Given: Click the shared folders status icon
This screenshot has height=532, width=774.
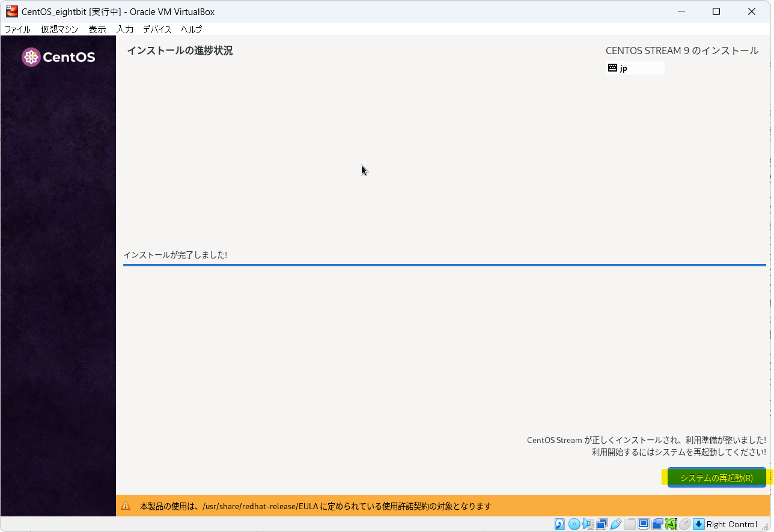Looking at the screenshot, I should (x=630, y=524).
